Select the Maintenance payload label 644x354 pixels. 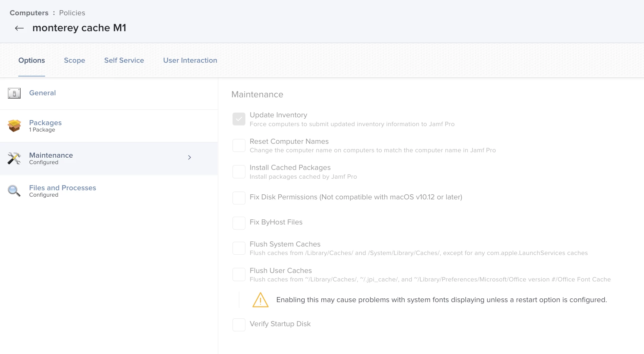51,155
